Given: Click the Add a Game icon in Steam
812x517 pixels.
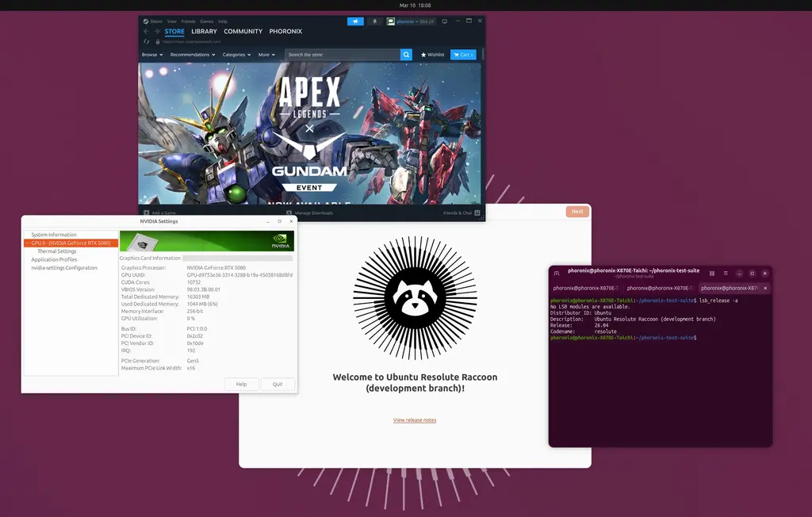Looking at the screenshot, I should [146, 213].
